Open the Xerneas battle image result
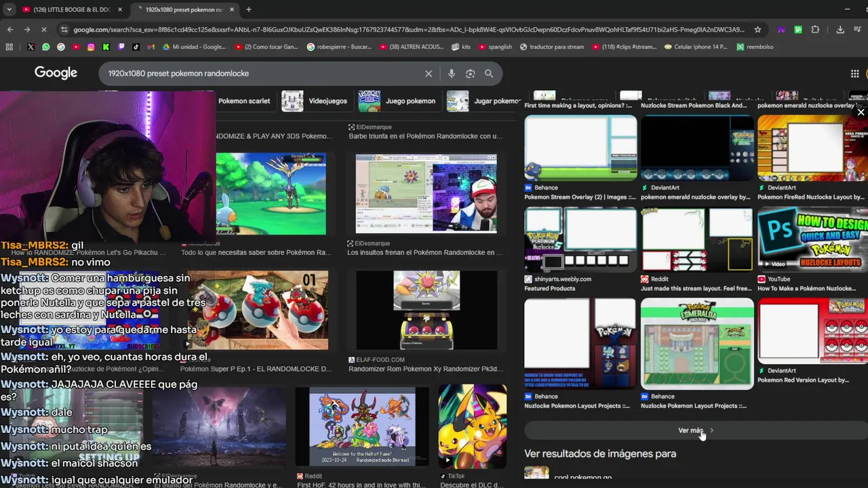 271,194
